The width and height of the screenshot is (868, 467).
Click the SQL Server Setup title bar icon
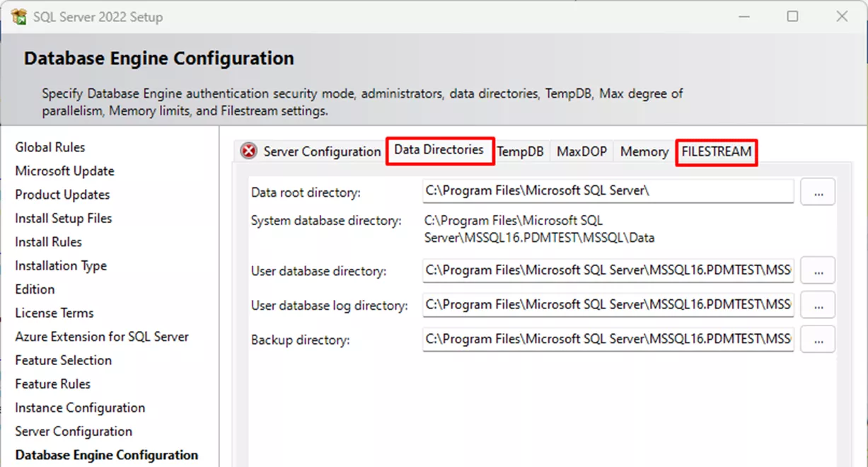(x=19, y=16)
